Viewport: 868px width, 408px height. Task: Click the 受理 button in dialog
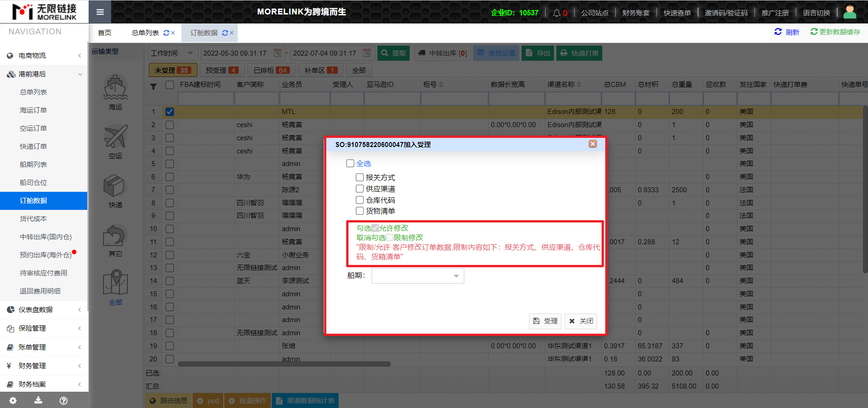click(545, 321)
